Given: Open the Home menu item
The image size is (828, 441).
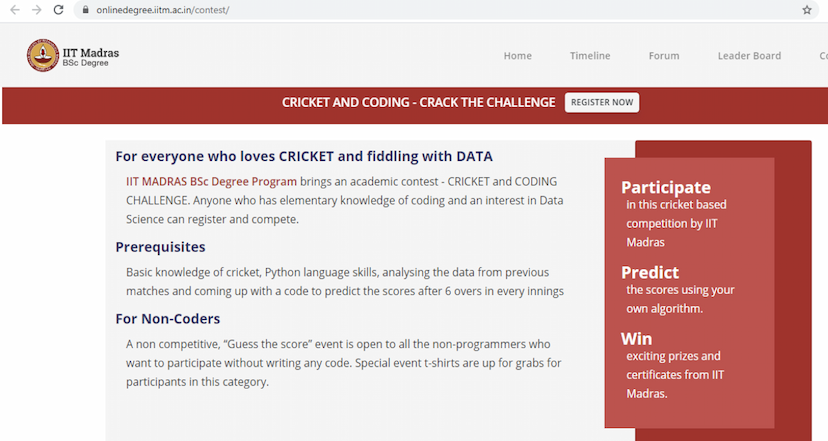Looking at the screenshot, I should (517, 56).
